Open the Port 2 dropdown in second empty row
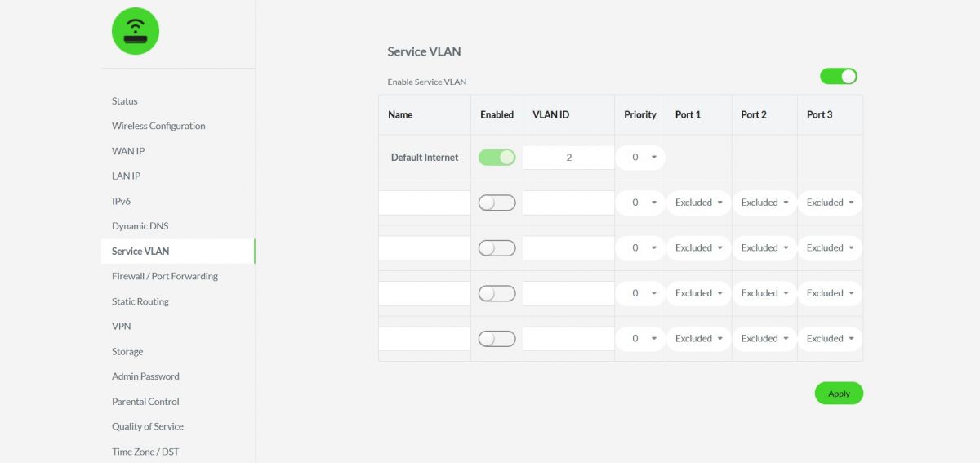The image size is (980, 463). coord(764,247)
